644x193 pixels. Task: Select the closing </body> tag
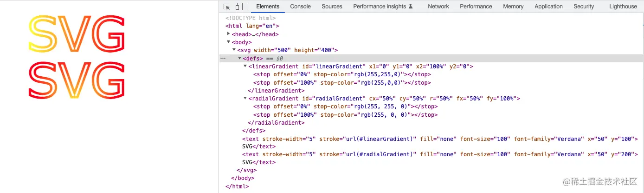pos(243,179)
